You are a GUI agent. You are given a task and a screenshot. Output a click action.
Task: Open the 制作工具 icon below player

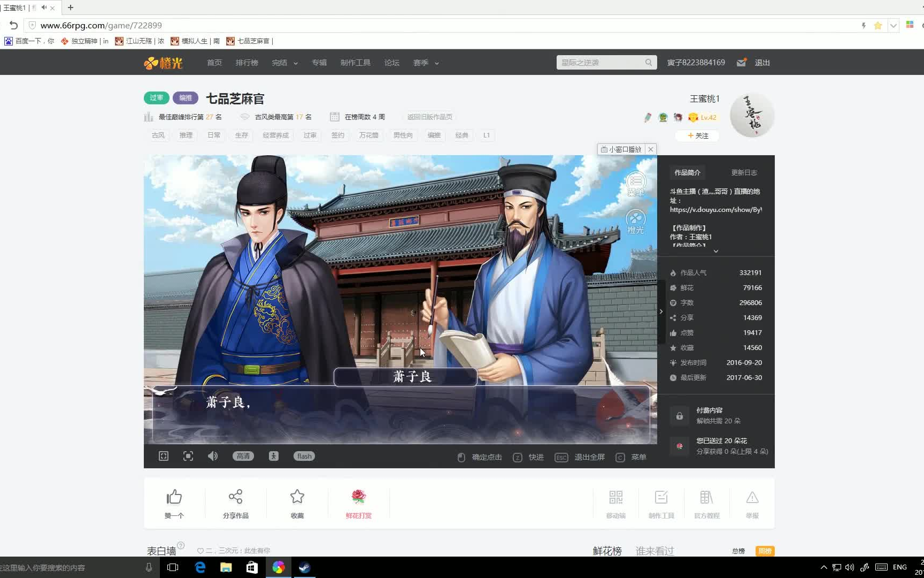661,497
